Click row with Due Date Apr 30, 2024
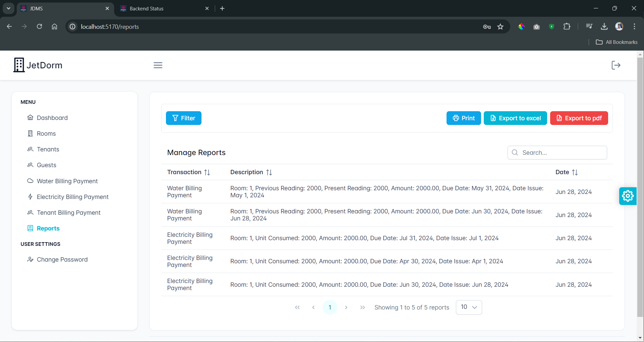Screen dimensions: 644x342 tap(387, 261)
